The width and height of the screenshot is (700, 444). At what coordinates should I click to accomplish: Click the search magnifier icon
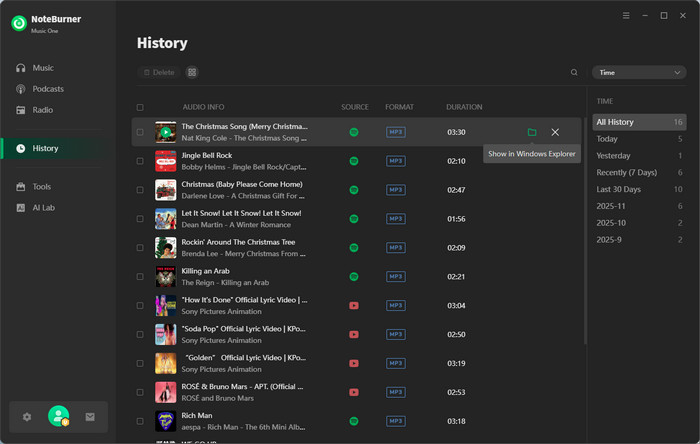click(x=574, y=72)
